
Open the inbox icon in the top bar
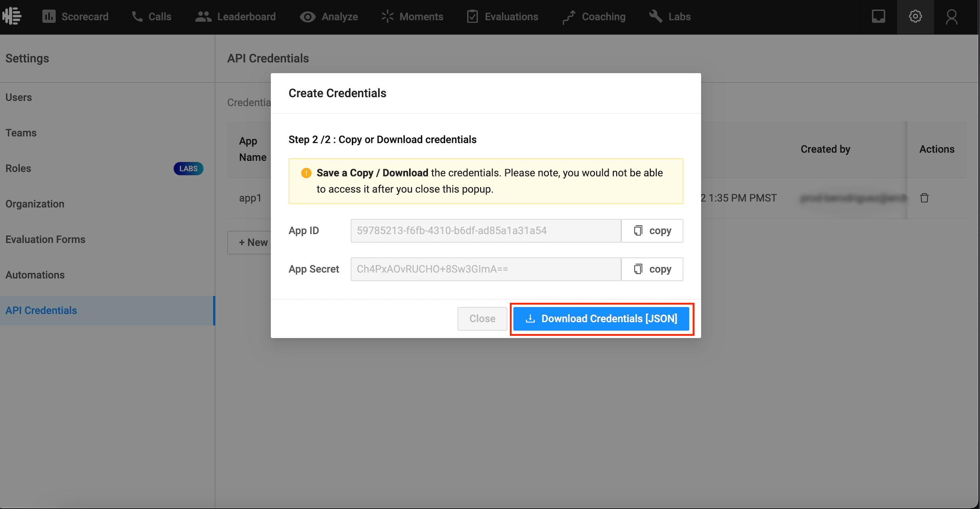[878, 17]
